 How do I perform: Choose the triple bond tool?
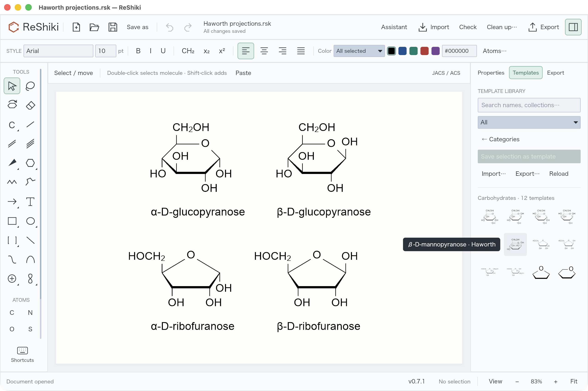point(30,144)
